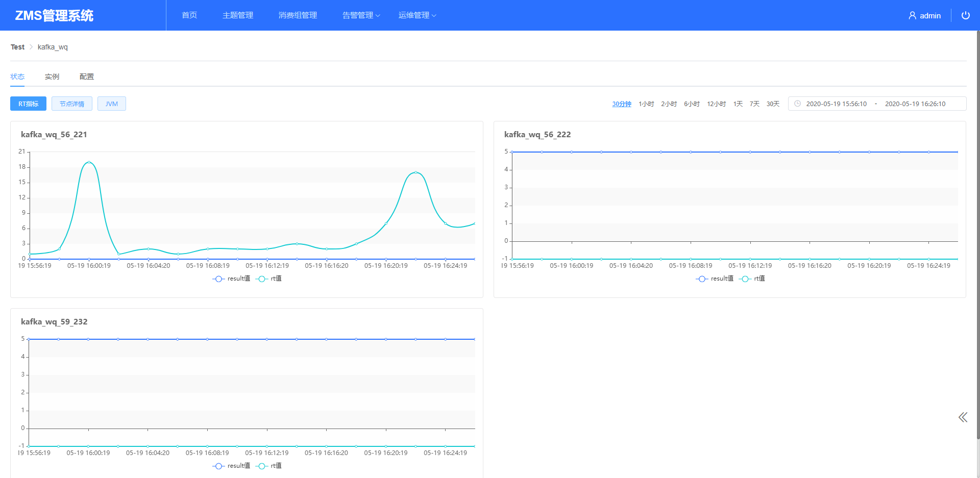Open the 消费组管理 menu item
980x478 pixels.
(x=298, y=15)
